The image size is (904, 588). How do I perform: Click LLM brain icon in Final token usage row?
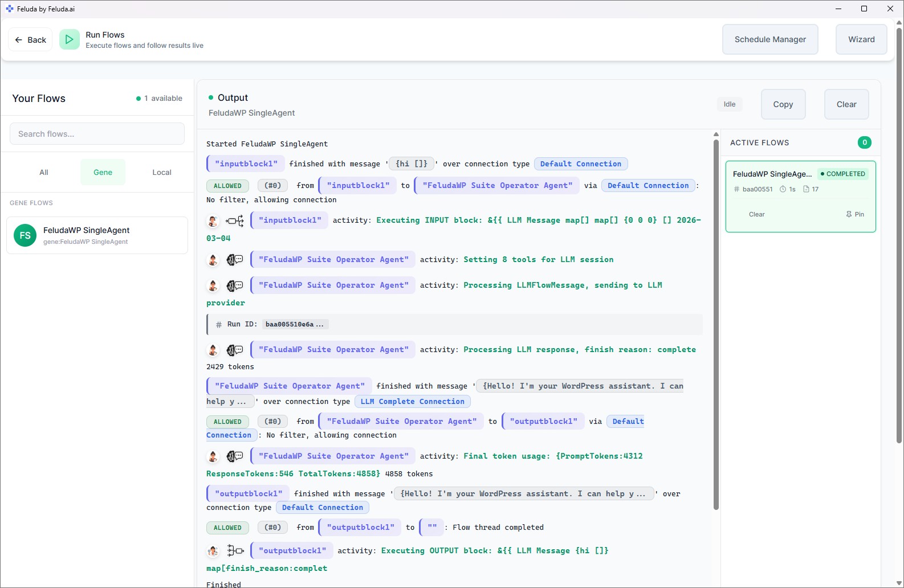[x=235, y=456]
